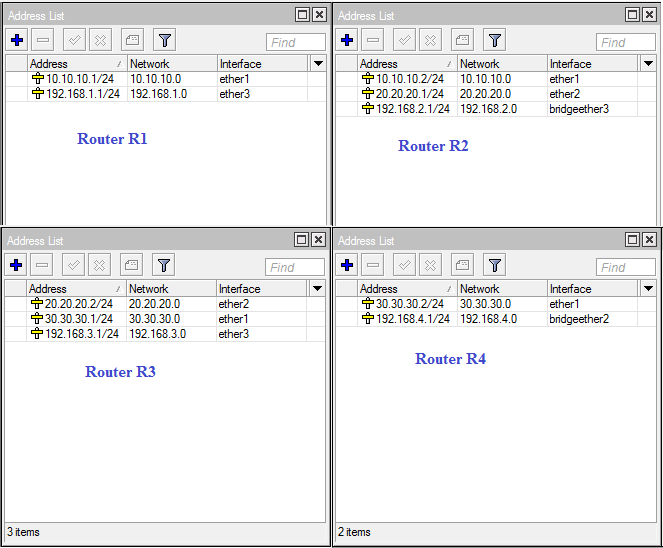Open filter funnel in Router R2 window
Viewport: 663px width, 548px height.
click(494, 40)
